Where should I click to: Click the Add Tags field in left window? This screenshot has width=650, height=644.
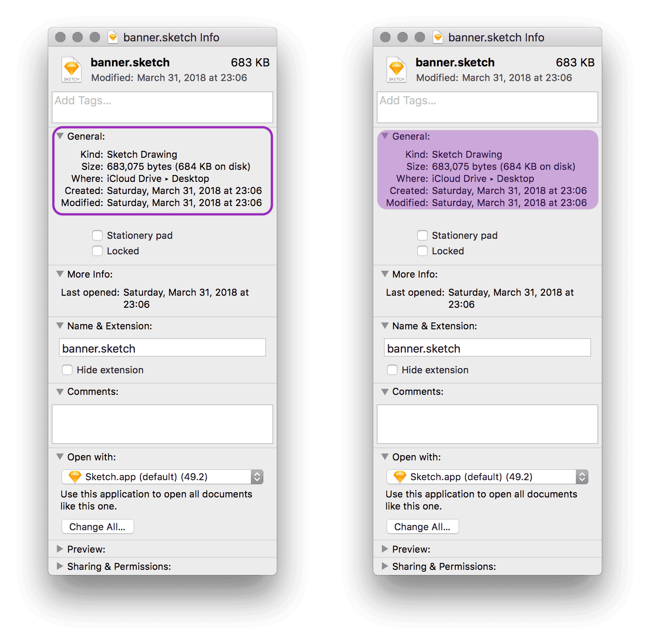(x=162, y=107)
